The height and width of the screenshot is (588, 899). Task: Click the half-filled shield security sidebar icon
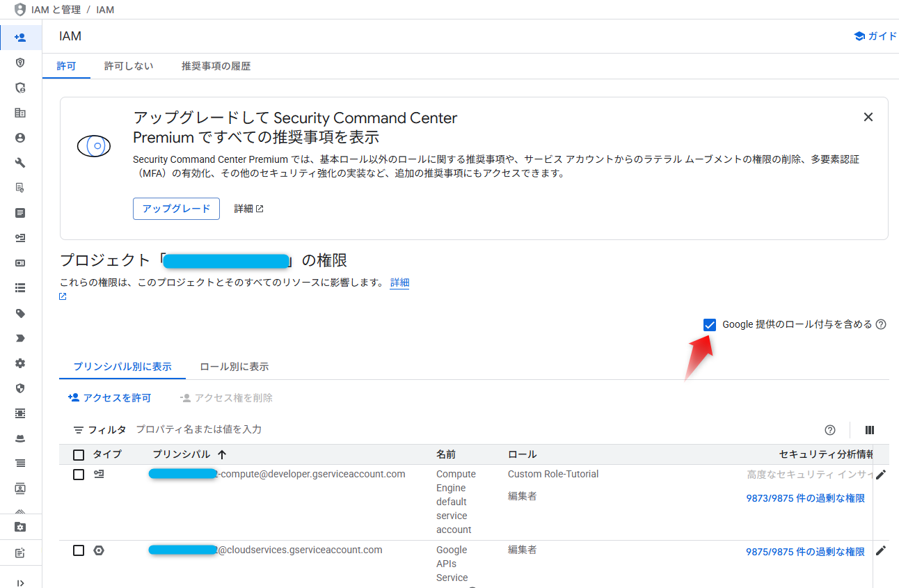[x=20, y=388]
